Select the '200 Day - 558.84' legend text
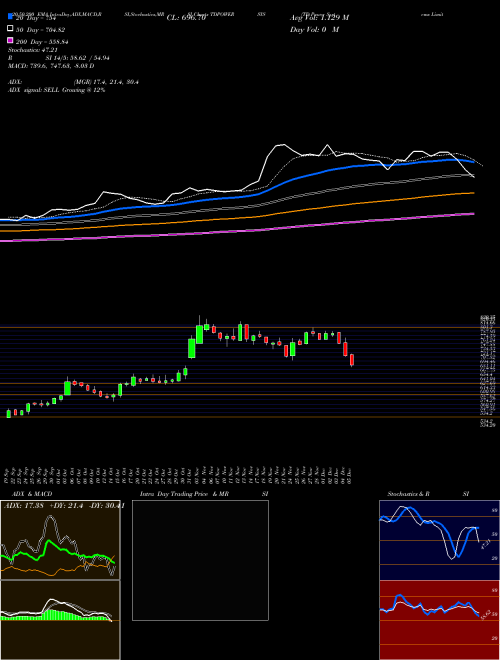 click(43, 41)
